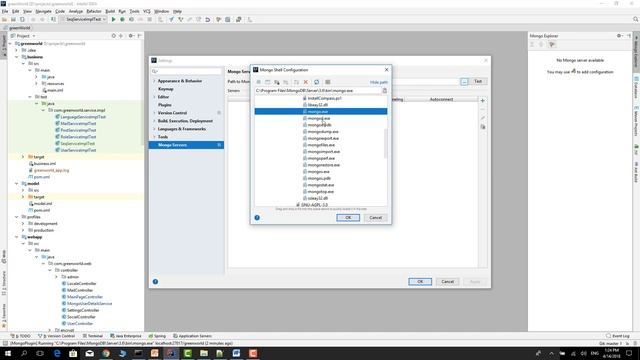Click OK in Mongo Shell Configuration dialog
The width and height of the screenshot is (640, 360).
tap(348, 218)
